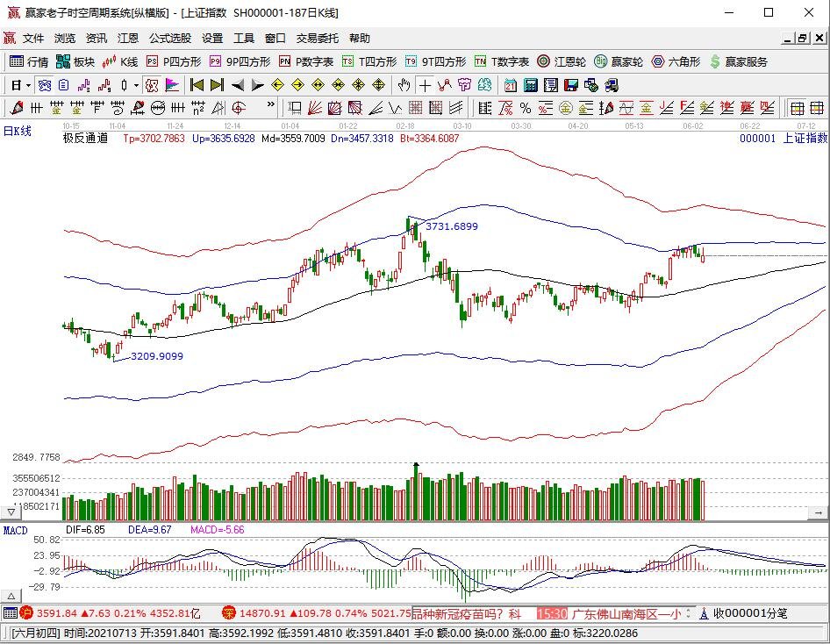
Task: Open the T四方形 tool
Action: (369, 62)
